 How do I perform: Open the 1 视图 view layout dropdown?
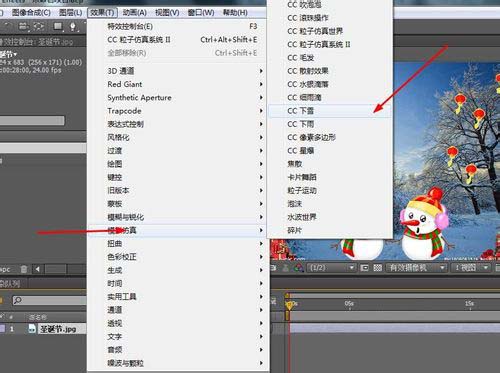(x=471, y=268)
